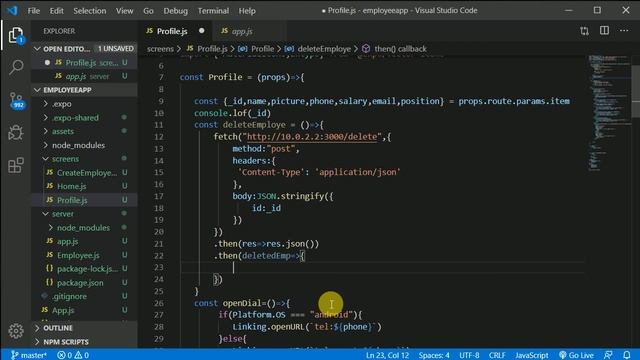640x360 pixels.
Task: Change encoding via UTF-8 status item
Action: pos(469,355)
